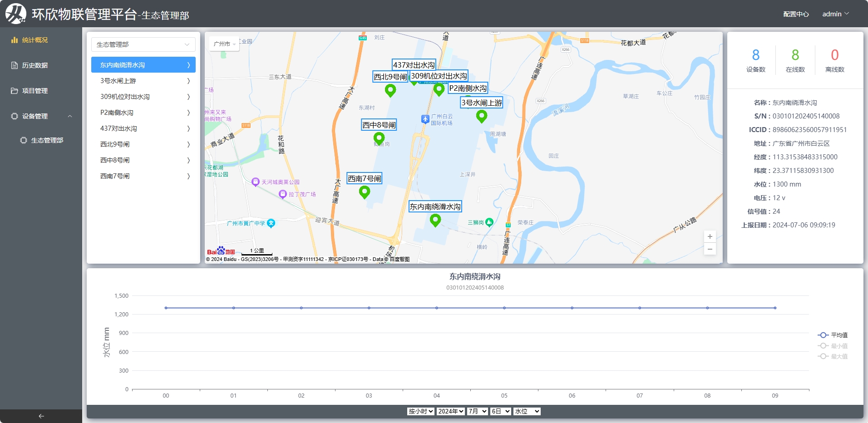
Task: Click the 在线数 count 8
Action: tap(795, 55)
